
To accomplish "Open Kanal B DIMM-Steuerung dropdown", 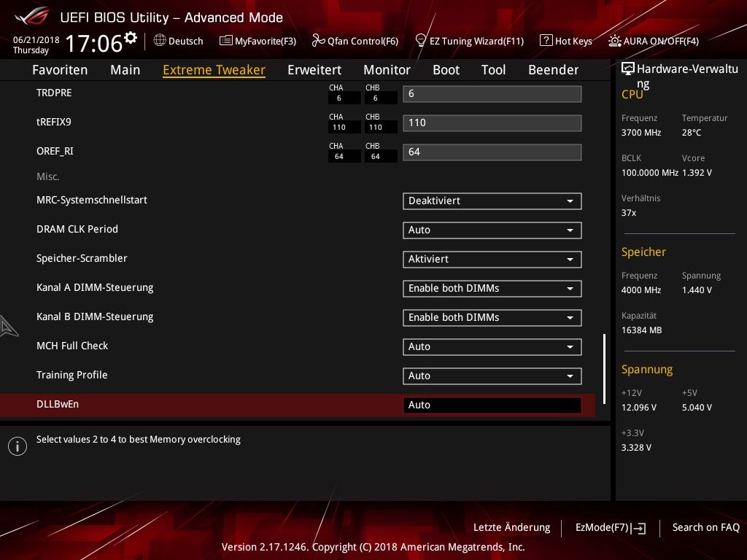I will [x=492, y=318].
